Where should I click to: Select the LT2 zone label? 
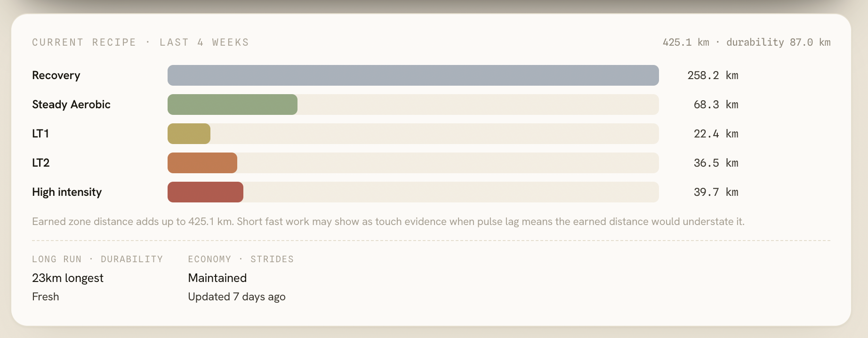pos(41,163)
